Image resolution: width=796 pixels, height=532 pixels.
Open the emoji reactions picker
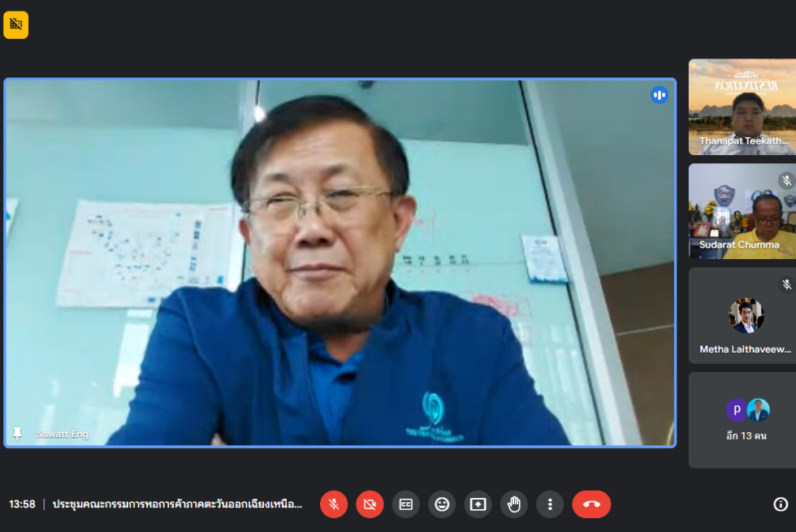(442, 504)
